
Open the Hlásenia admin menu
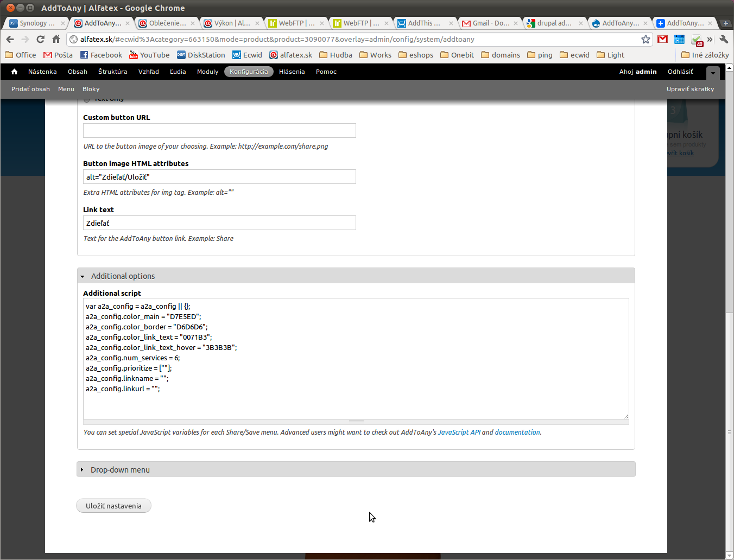(x=292, y=72)
